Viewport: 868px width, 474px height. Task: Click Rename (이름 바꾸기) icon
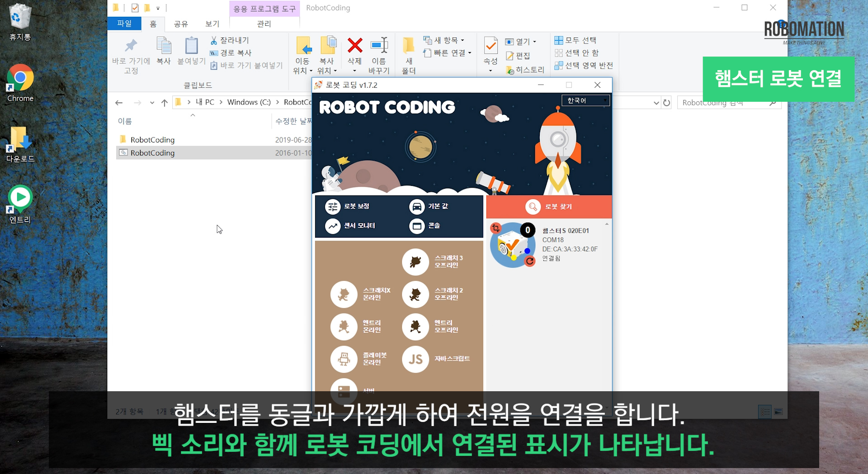379,55
